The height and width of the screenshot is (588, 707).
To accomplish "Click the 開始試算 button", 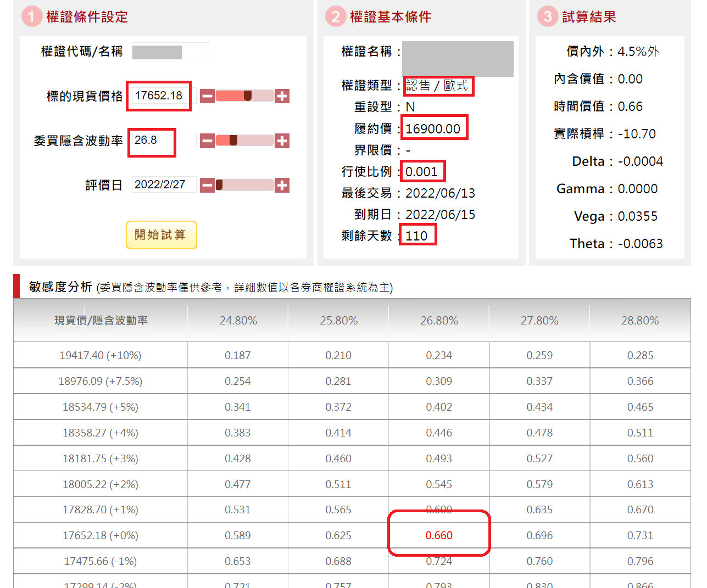I will [161, 235].
